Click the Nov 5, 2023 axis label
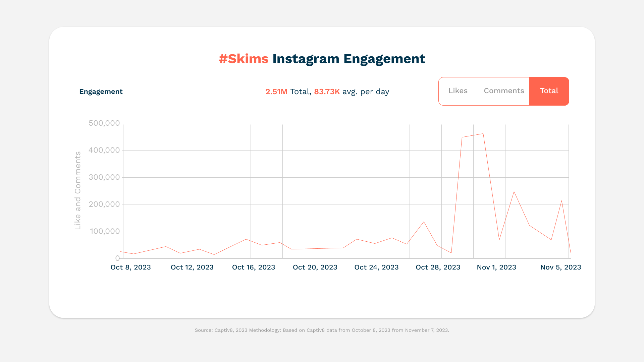This screenshot has height=362, width=644. (560, 267)
